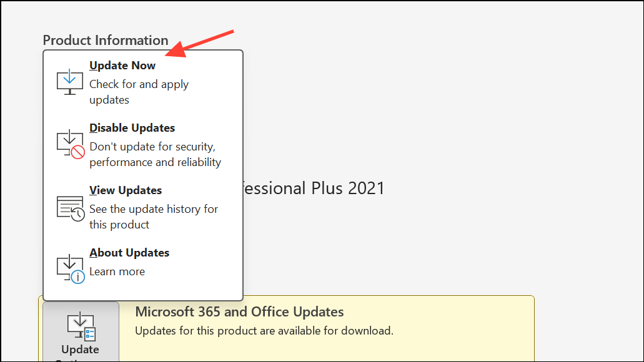This screenshot has height=362, width=644.
Task: Open the Update Options dropdown button
Action: click(x=81, y=332)
